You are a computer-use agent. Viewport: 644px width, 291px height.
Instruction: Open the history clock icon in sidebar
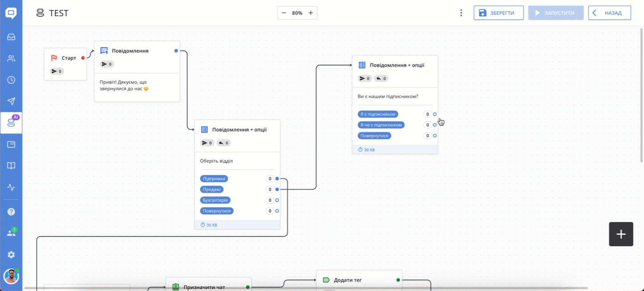[x=11, y=80]
